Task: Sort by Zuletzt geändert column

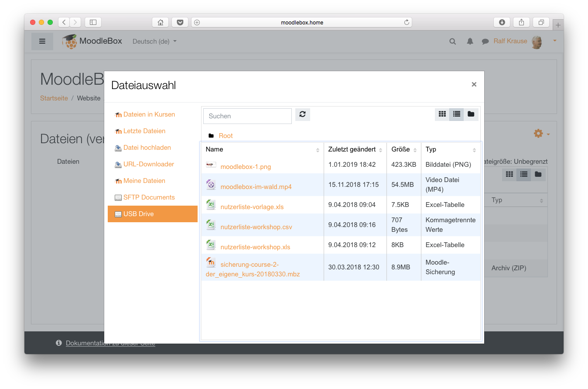Action: click(356, 149)
